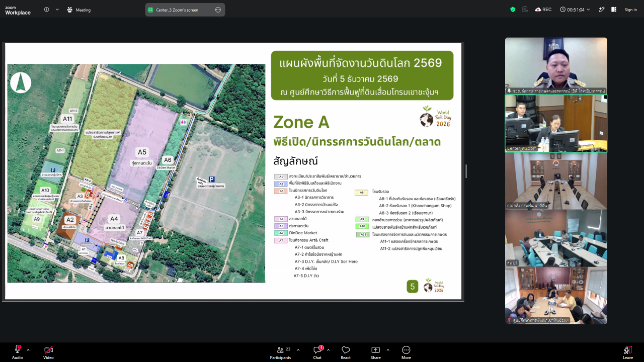Expand audio options chevron
This screenshot has height=362, width=644.
pos(28,350)
